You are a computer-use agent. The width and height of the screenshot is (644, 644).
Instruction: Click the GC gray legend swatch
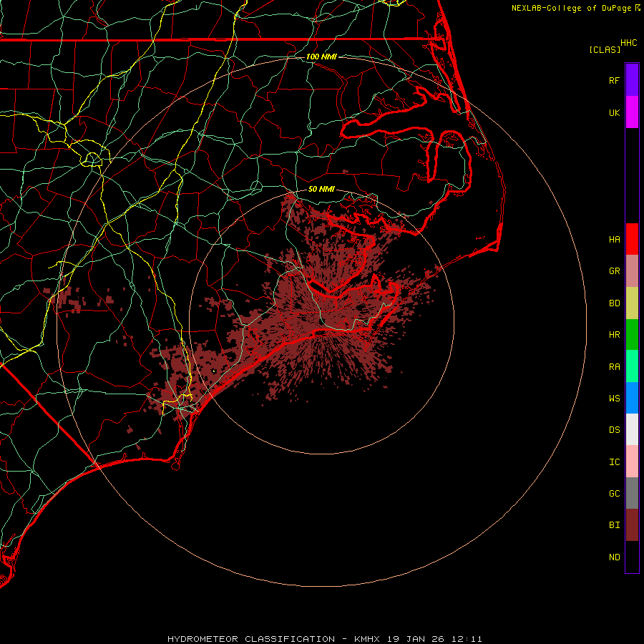(632, 493)
